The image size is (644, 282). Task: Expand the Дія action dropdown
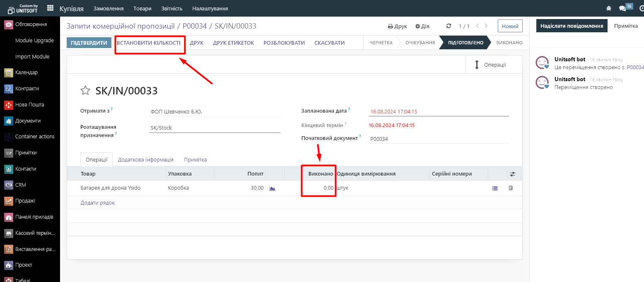coord(422,26)
